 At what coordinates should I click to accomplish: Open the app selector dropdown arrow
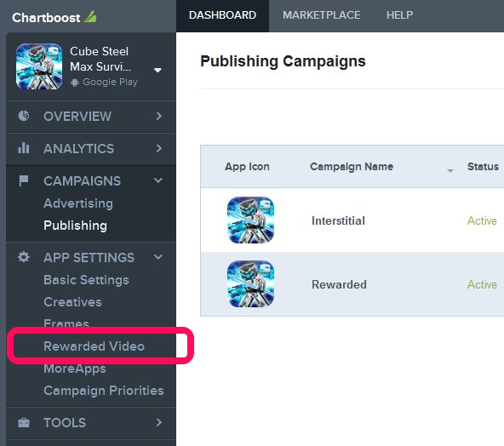click(157, 70)
